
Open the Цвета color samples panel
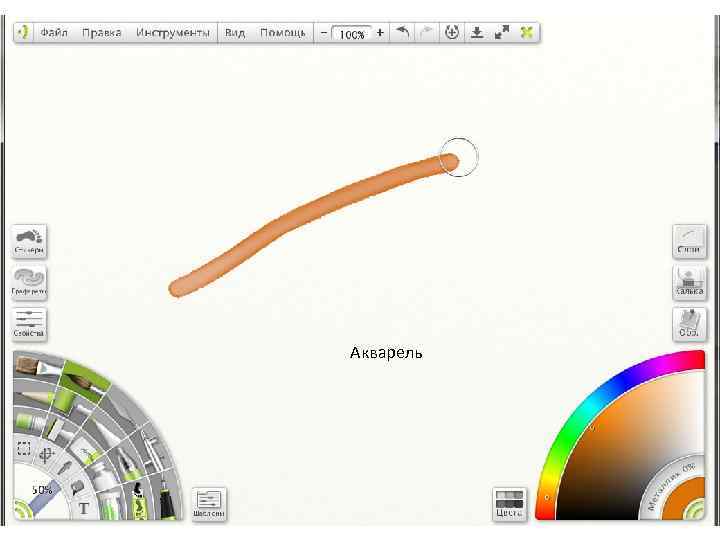tap(510, 504)
